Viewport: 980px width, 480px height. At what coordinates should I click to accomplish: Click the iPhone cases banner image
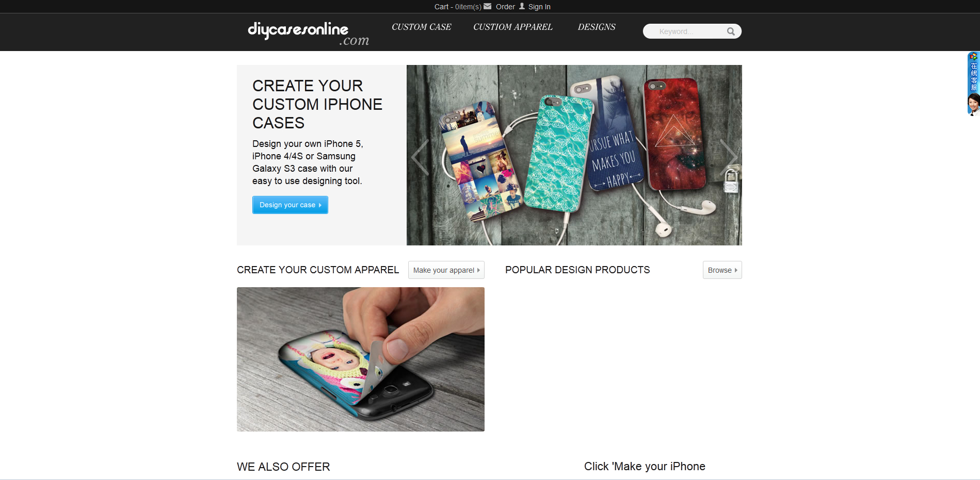pos(574,155)
